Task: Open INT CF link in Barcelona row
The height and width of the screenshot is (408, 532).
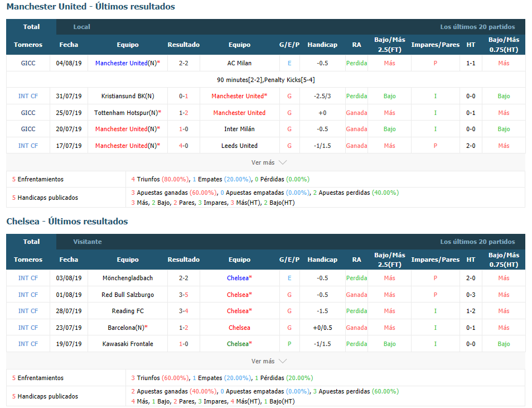Action: click(x=28, y=328)
